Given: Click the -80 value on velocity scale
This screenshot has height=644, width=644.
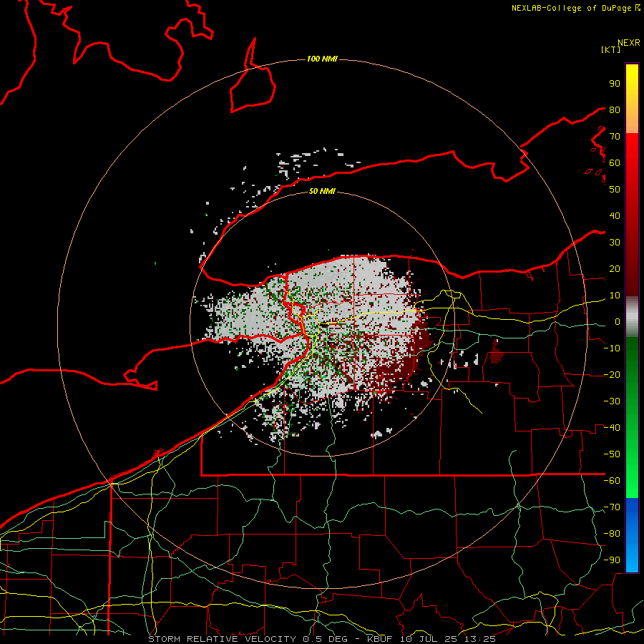Looking at the screenshot, I should click(612, 534).
